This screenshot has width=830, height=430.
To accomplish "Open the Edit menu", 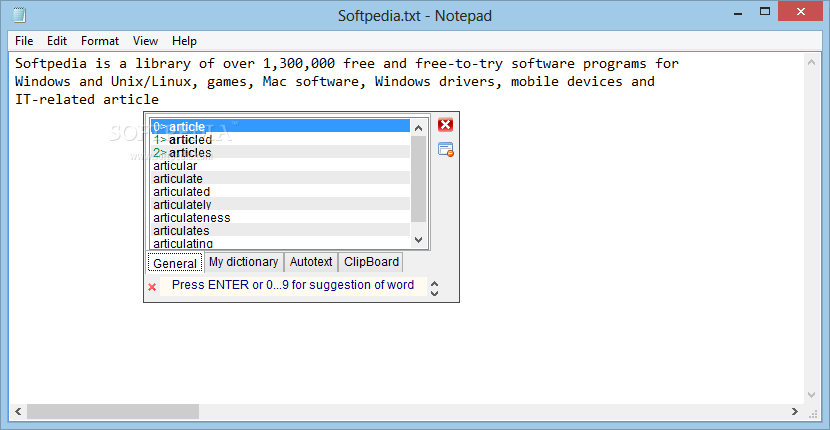I will point(57,41).
